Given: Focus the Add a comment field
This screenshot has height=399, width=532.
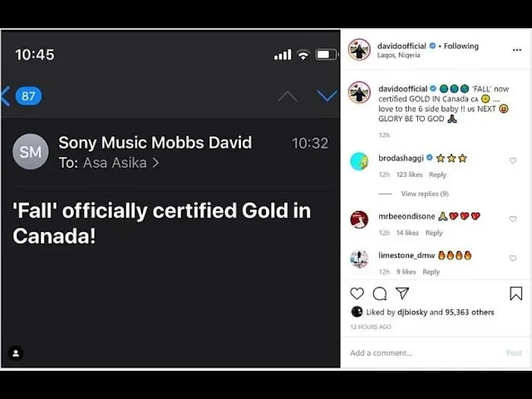Looking at the screenshot, I should click(426, 352).
